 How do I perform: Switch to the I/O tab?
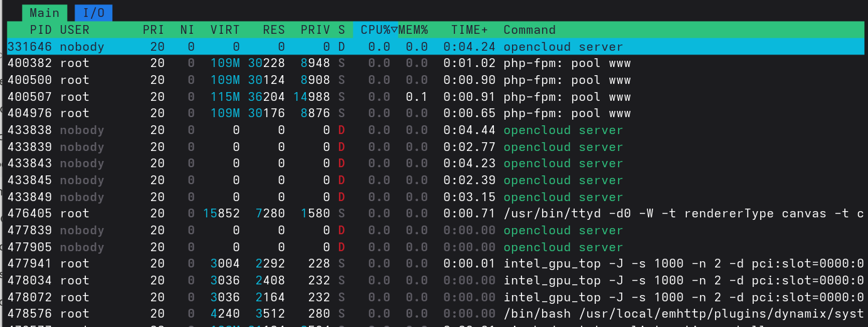tap(94, 13)
